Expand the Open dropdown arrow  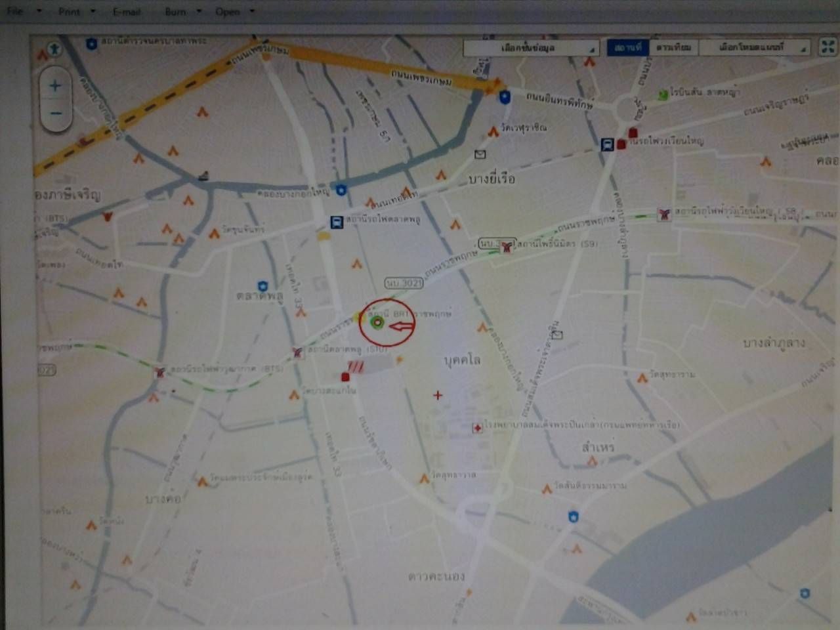point(252,12)
